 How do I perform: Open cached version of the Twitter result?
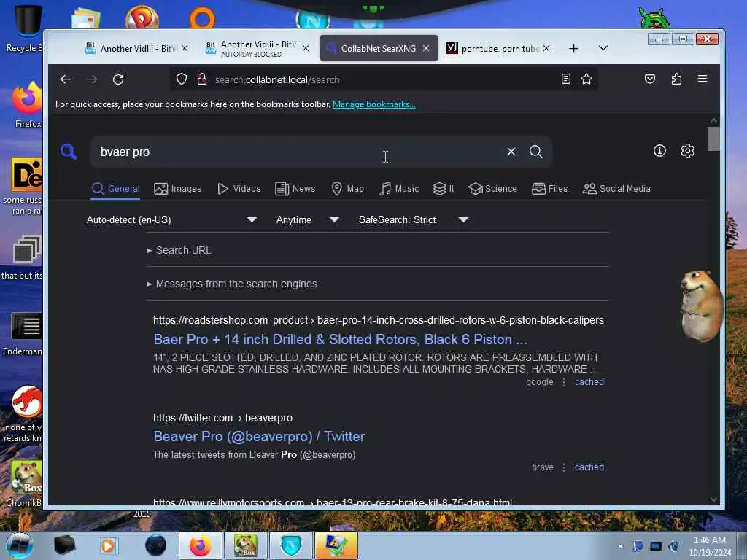coord(589,467)
